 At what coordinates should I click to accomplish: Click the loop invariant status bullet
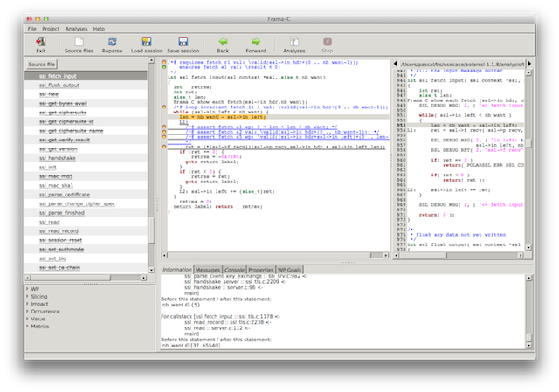pyautogui.click(x=164, y=107)
